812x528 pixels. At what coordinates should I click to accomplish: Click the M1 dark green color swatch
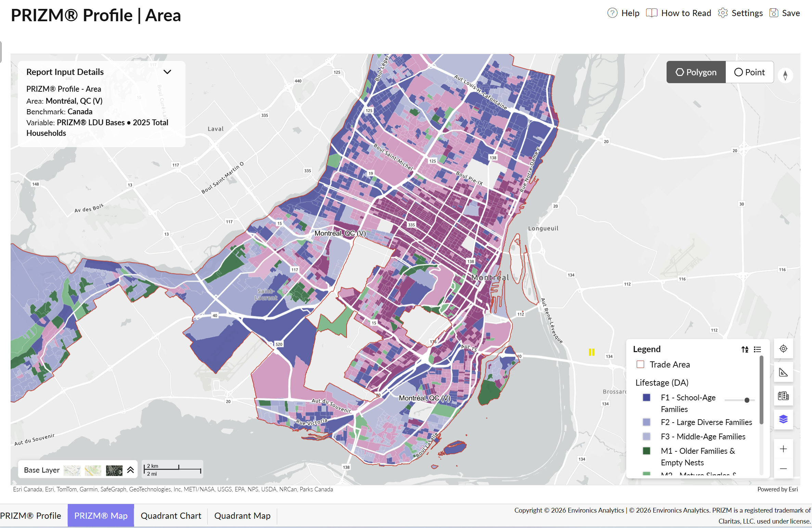(x=646, y=451)
